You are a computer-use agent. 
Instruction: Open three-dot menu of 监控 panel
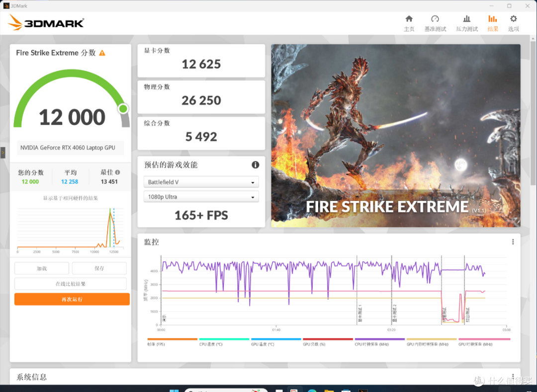(513, 242)
